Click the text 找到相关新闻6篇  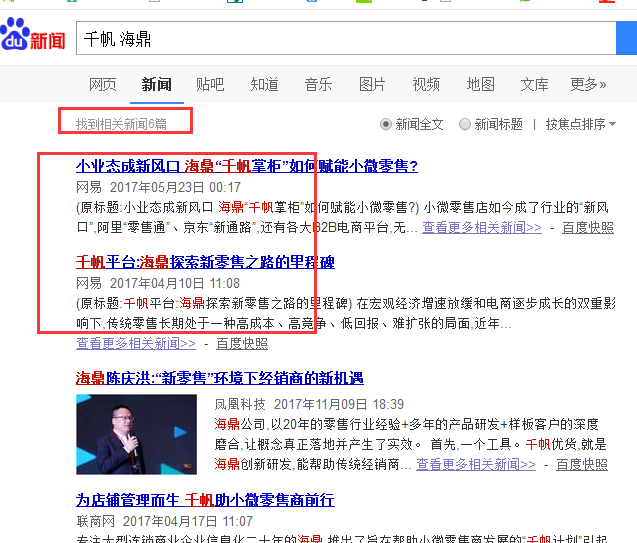(121, 124)
